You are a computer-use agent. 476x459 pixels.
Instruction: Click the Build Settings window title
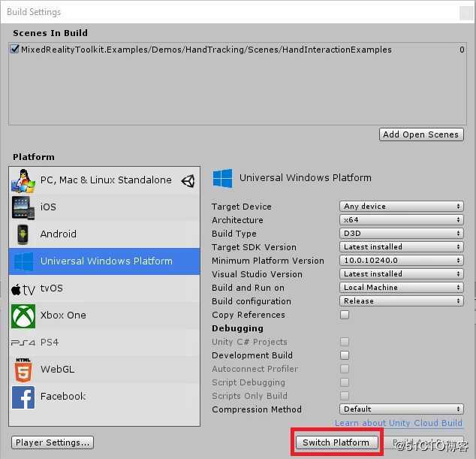point(34,12)
